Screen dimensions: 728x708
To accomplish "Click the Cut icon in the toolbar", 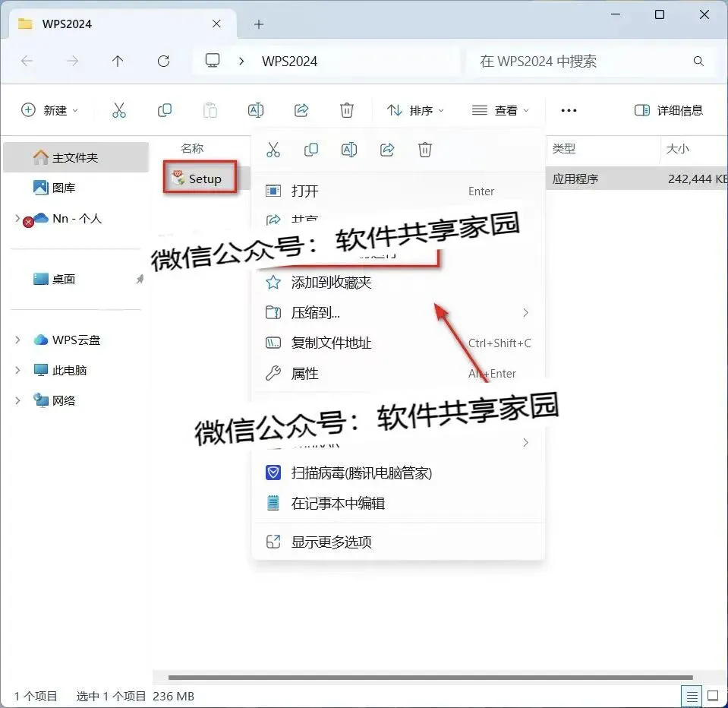I will (x=119, y=110).
